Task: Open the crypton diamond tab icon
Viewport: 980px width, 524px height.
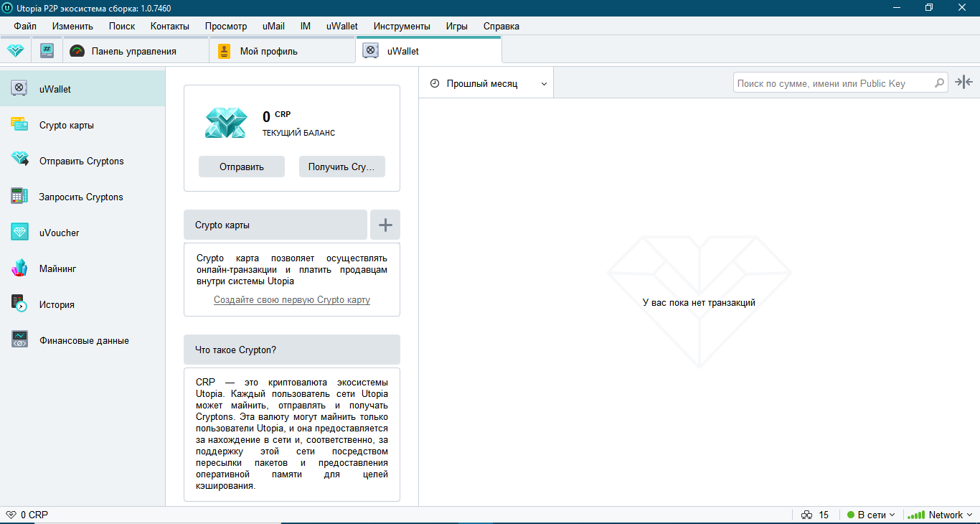Action: (x=15, y=51)
